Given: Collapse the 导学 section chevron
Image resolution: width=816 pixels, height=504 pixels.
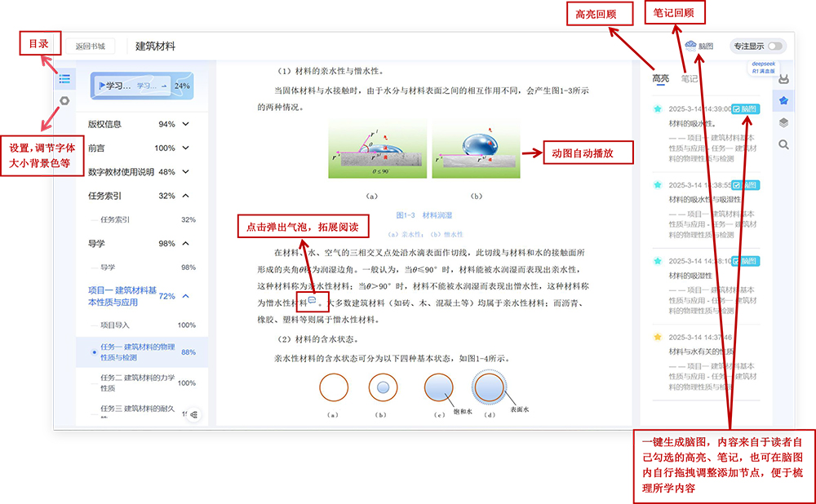Looking at the screenshot, I should pos(186,243).
